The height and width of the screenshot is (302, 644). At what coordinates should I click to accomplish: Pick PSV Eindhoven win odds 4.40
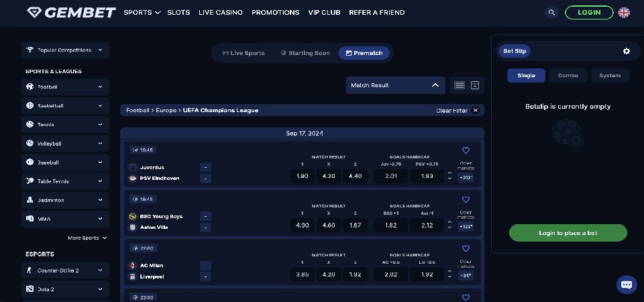click(x=356, y=176)
